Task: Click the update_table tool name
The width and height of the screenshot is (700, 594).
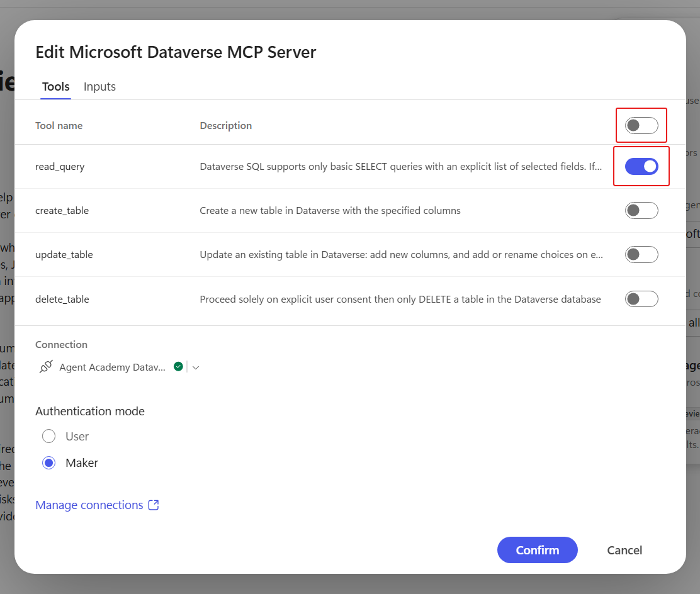Action: pyautogui.click(x=64, y=255)
